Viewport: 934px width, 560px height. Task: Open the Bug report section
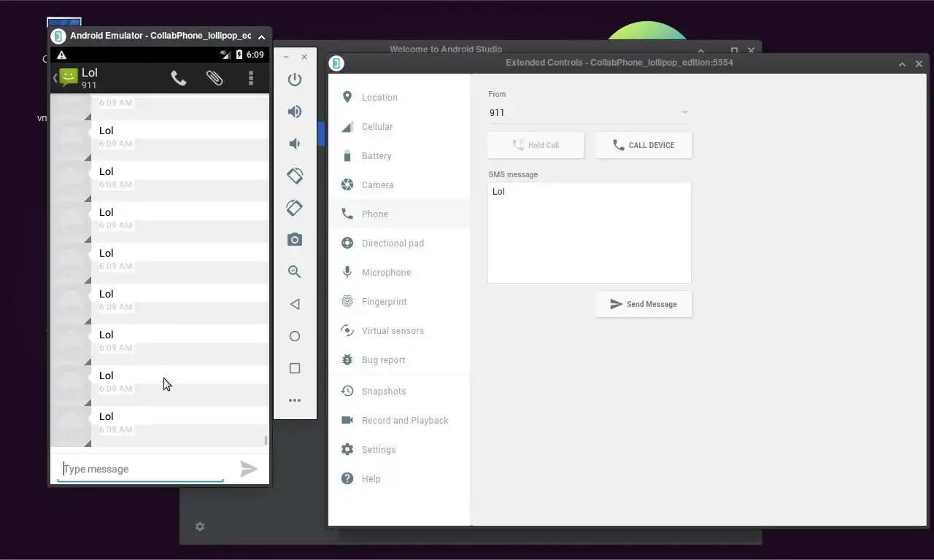tap(399, 359)
